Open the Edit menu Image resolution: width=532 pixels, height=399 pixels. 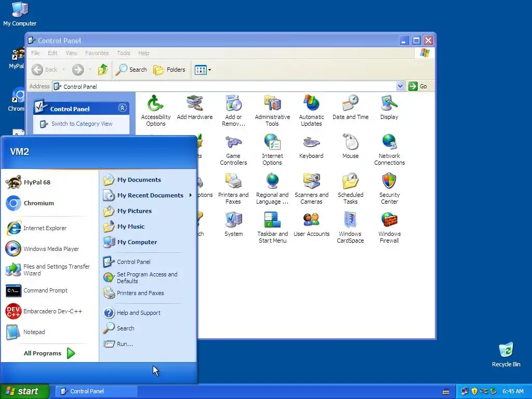click(x=52, y=53)
